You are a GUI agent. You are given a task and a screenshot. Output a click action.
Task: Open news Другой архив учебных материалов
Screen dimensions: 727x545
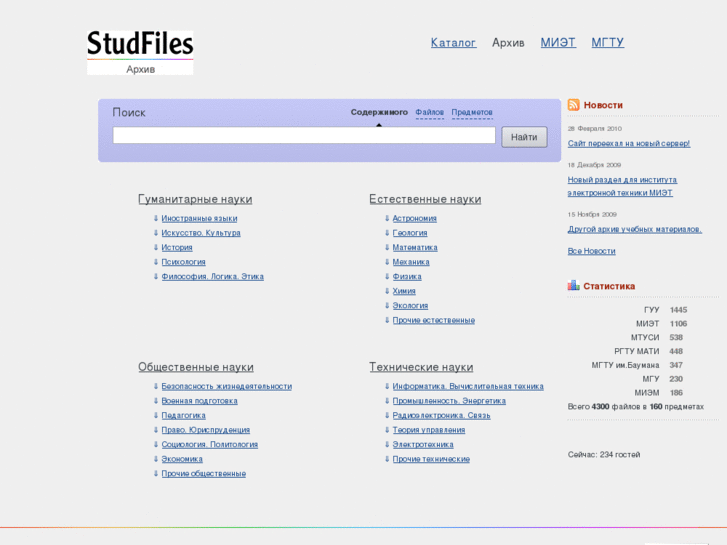[635, 229]
